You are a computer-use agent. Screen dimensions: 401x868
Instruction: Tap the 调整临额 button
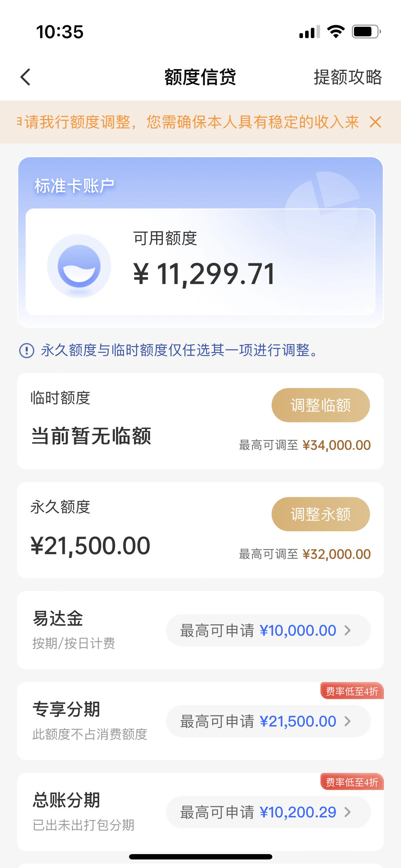(320, 405)
